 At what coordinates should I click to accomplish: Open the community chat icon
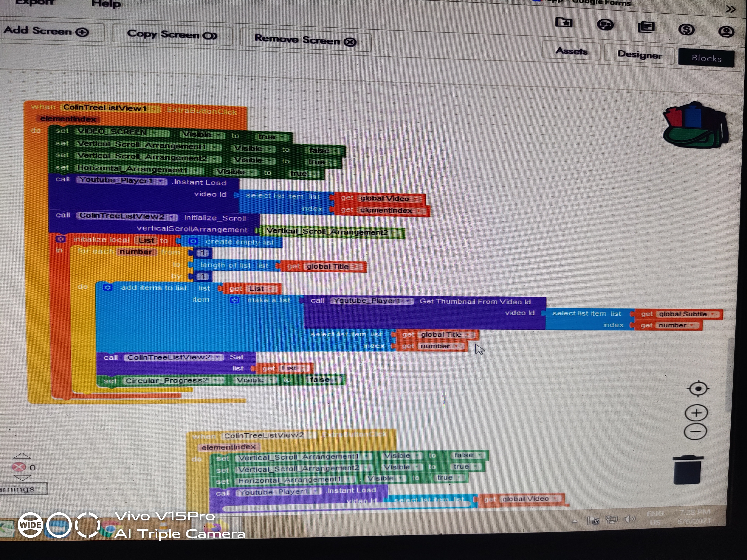coord(605,25)
